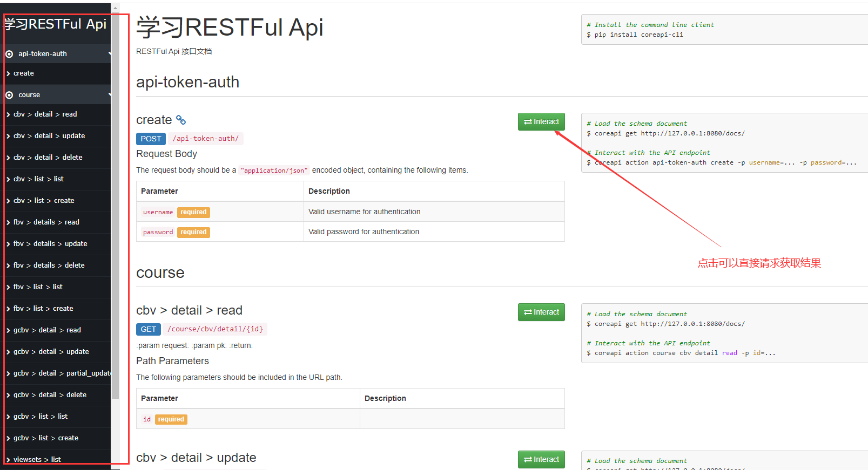Click the username parameter name
This screenshot has height=470, width=868.
[x=158, y=212]
